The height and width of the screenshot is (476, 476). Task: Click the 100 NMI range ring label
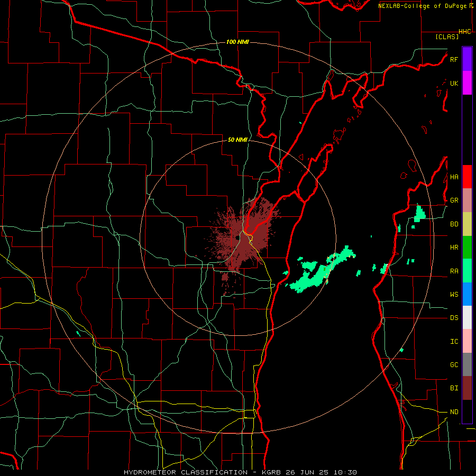pyautogui.click(x=237, y=42)
